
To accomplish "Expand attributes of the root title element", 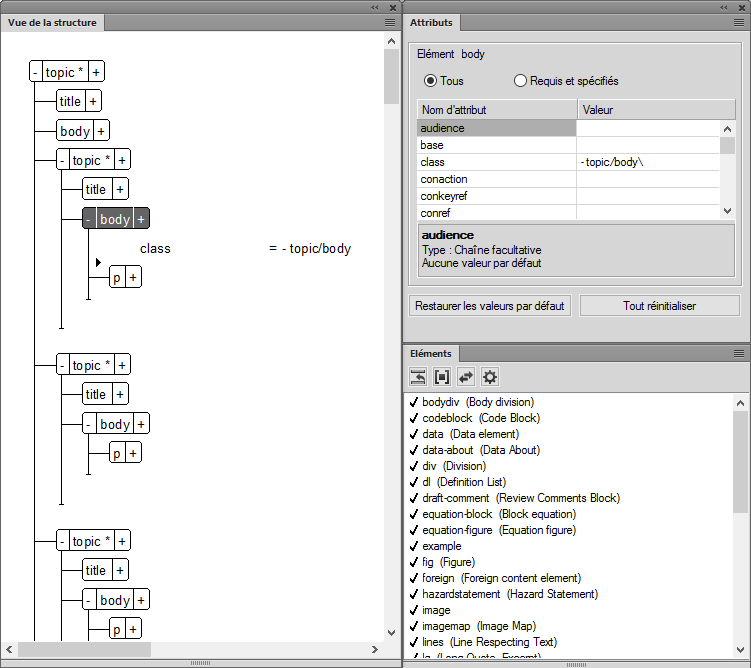I will coord(93,101).
